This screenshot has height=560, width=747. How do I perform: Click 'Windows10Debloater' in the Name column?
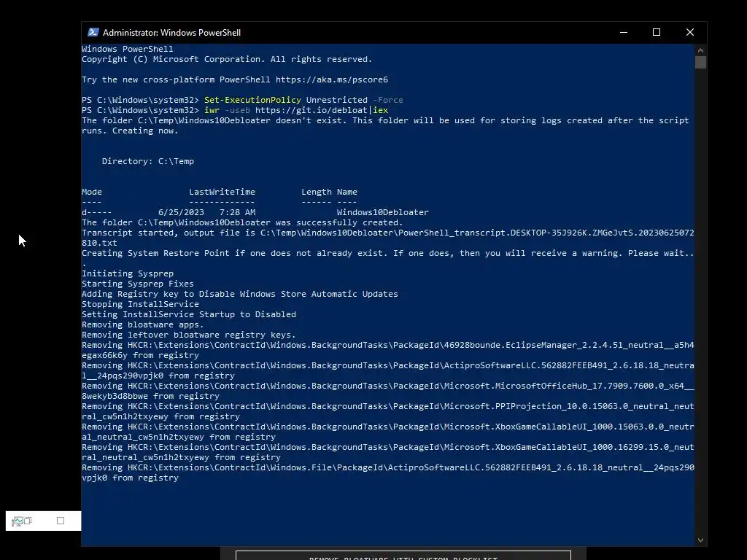(x=382, y=212)
